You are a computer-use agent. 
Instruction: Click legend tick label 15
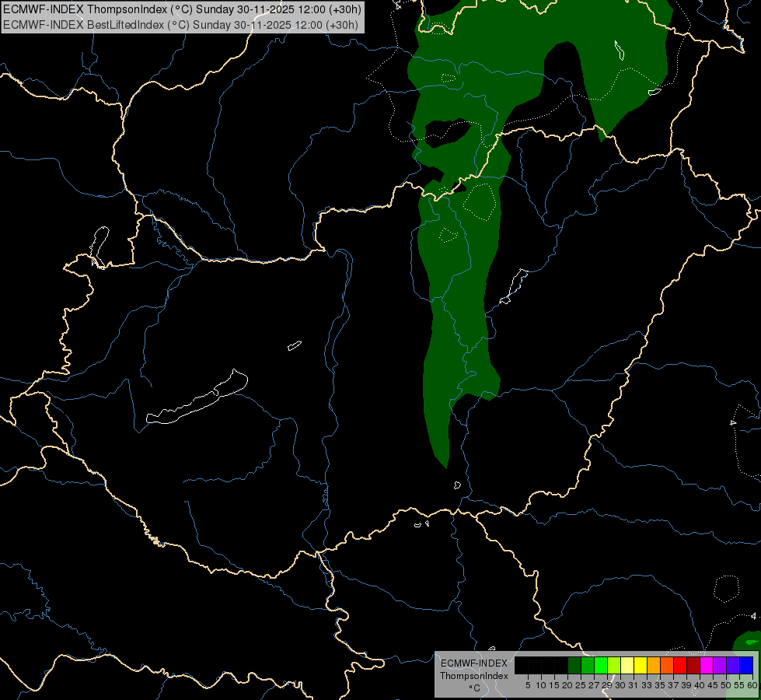[555, 685]
